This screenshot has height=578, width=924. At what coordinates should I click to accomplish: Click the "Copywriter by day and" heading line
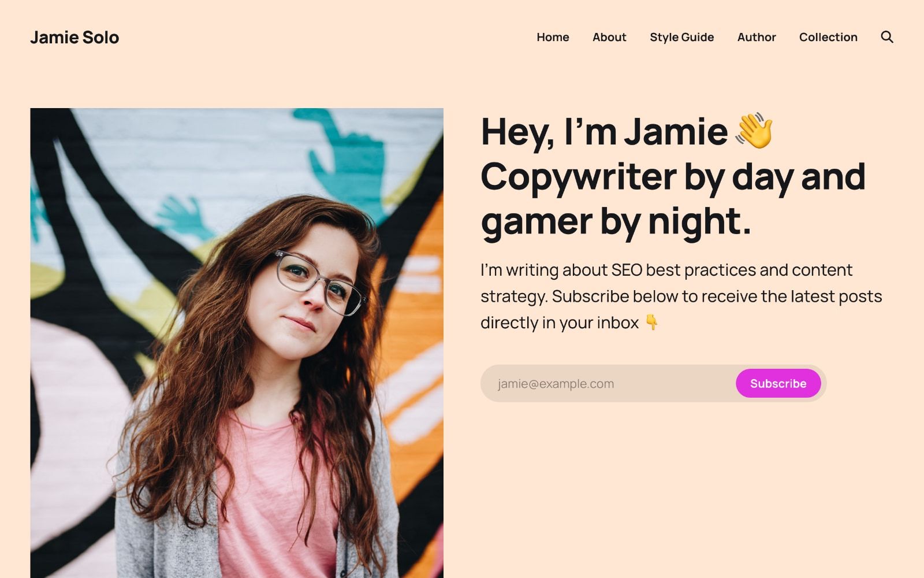coord(673,177)
